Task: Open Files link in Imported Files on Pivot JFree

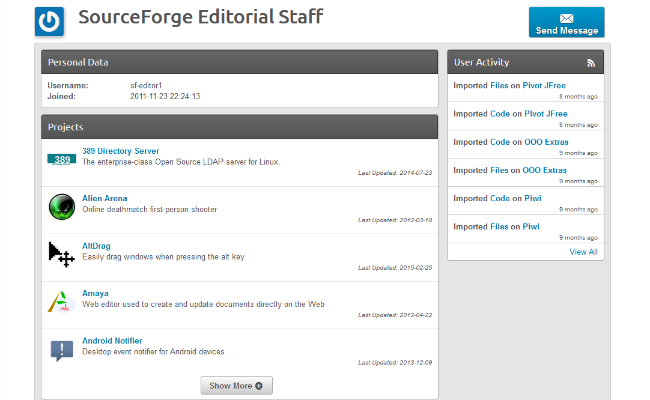Action: coord(499,85)
